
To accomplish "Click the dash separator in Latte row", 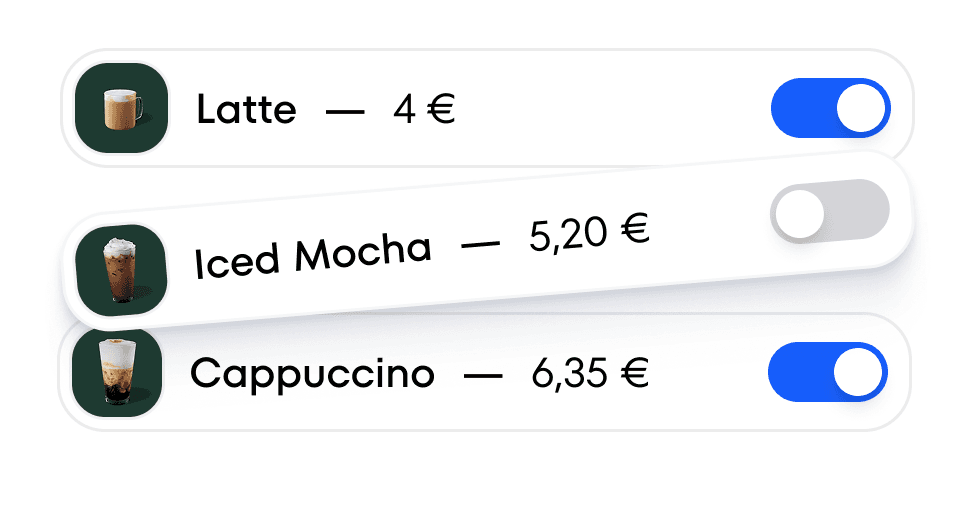I will tap(345, 111).
